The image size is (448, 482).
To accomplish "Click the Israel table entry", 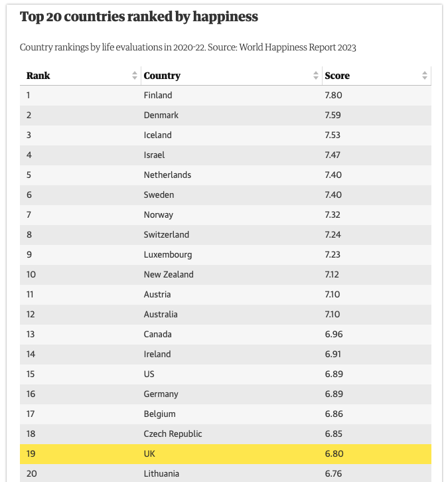I will point(154,155).
